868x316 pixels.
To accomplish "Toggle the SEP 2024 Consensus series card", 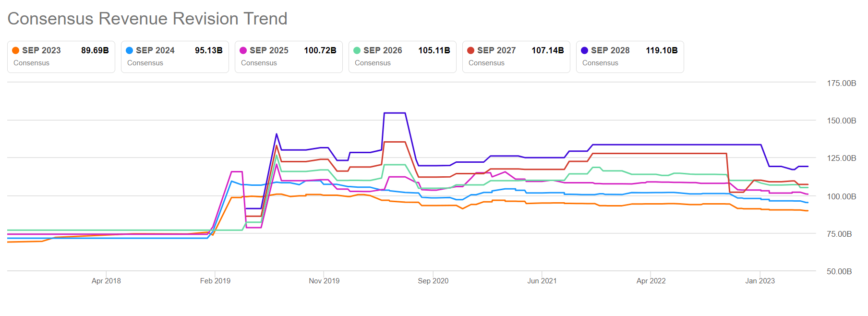I will [x=175, y=57].
